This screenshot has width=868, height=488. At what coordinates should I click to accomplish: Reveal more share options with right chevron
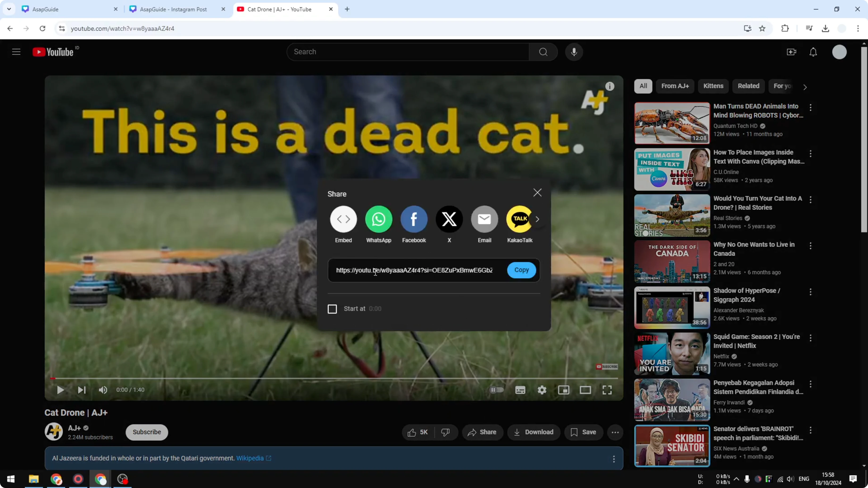point(537,219)
